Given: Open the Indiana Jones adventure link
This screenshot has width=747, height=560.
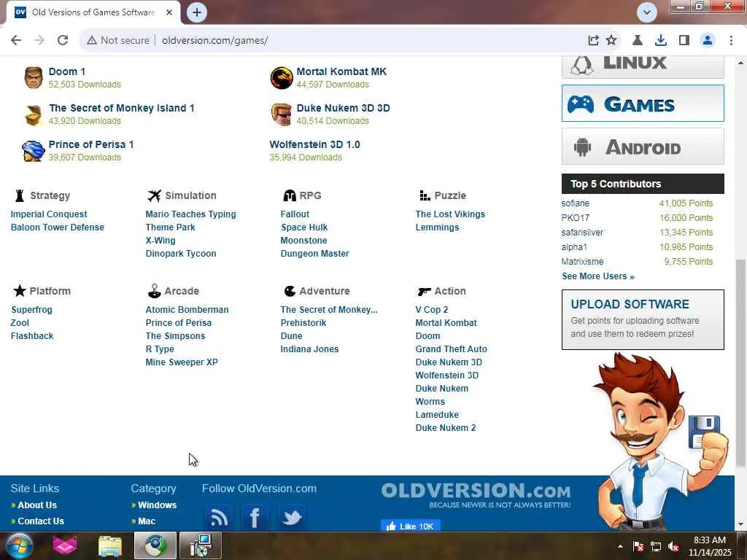Looking at the screenshot, I should tap(309, 349).
